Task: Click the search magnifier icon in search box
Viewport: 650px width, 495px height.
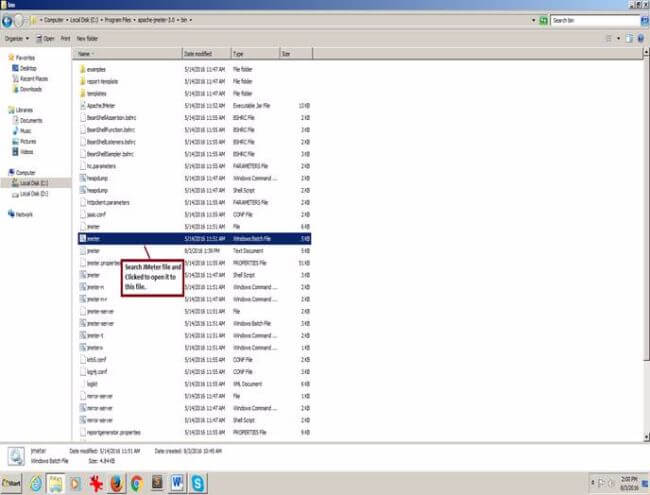Action: click(x=645, y=20)
